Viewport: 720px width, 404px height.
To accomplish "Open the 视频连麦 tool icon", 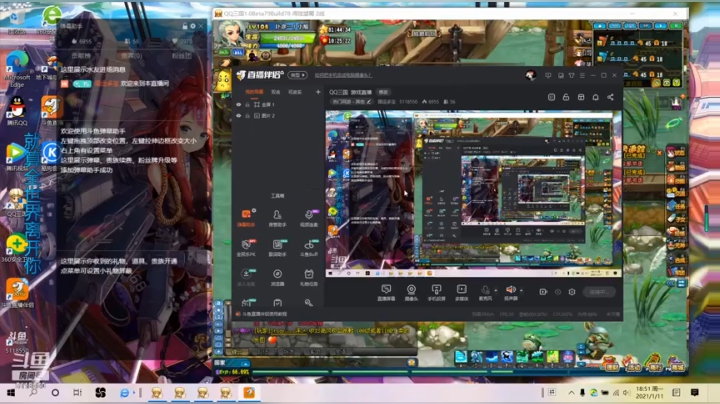I will [x=309, y=218].
